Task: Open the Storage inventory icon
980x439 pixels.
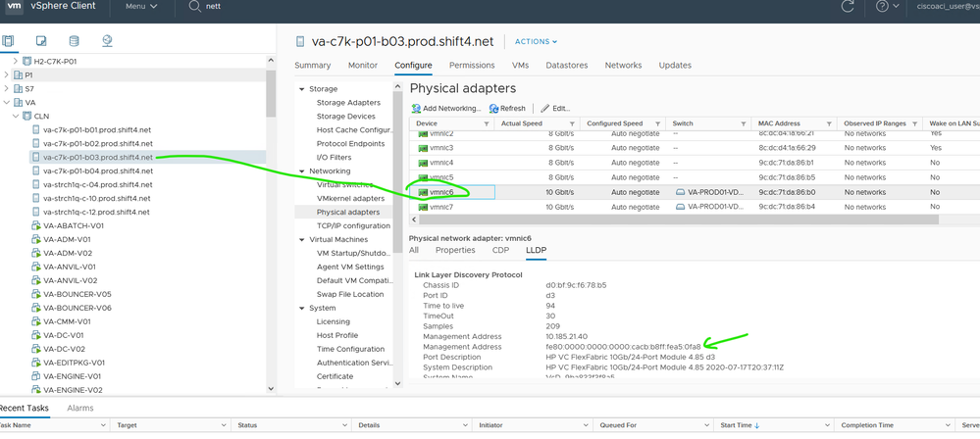Action: 74,41
